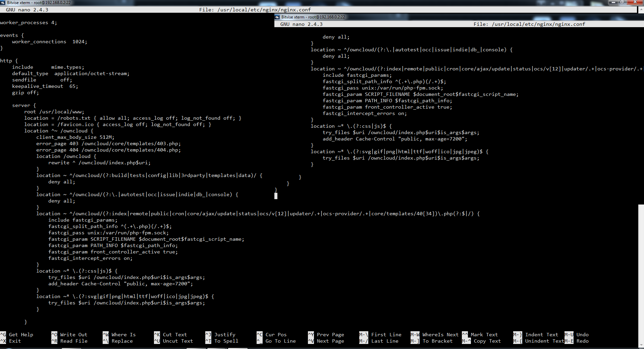644x349 pixels.
Task: Click 'fastcgi_pass' line in the back window
Action: click(x=109, y=233)
